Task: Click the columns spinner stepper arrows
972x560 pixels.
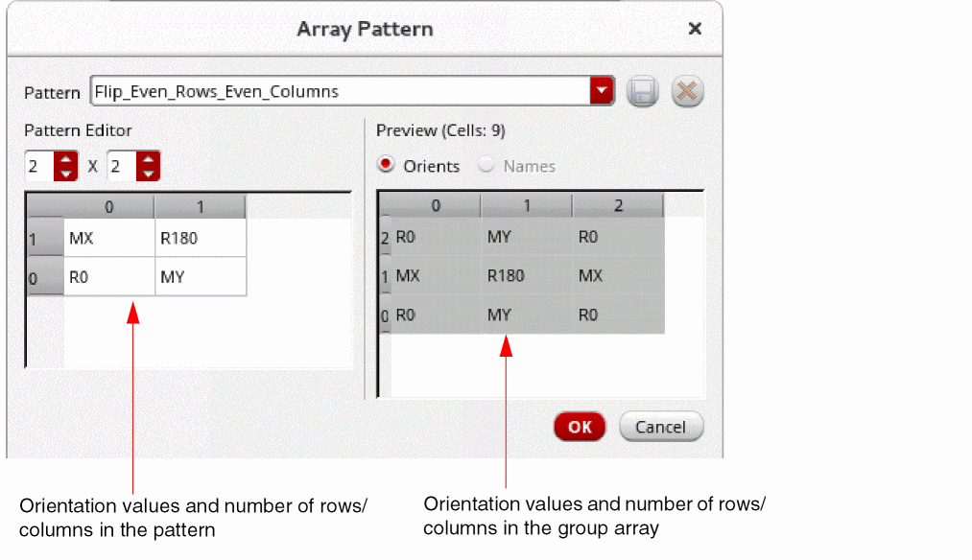Action: click(x=148, y=166)
